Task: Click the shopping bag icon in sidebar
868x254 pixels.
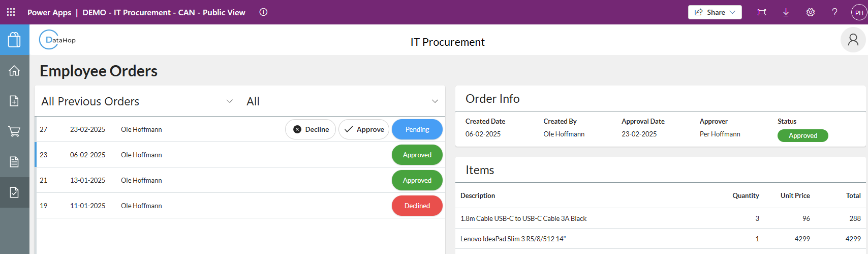Action: pos(14,40)
